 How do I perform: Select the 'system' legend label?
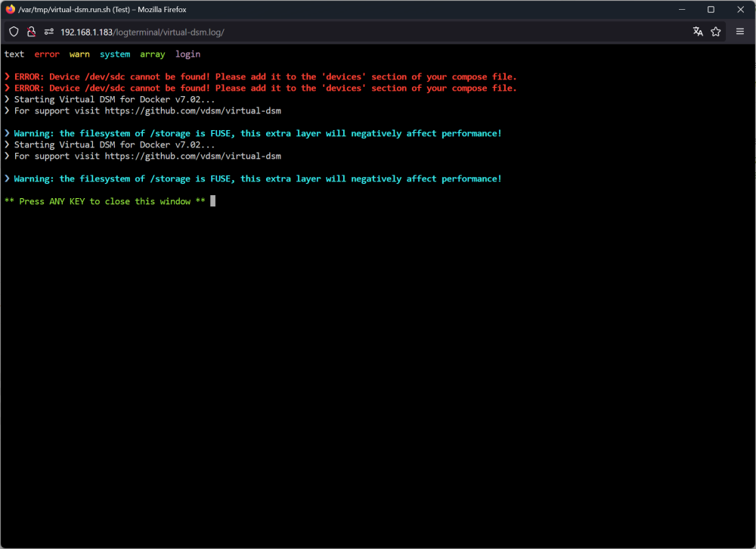pyautogui.click(x=115, y=54)
